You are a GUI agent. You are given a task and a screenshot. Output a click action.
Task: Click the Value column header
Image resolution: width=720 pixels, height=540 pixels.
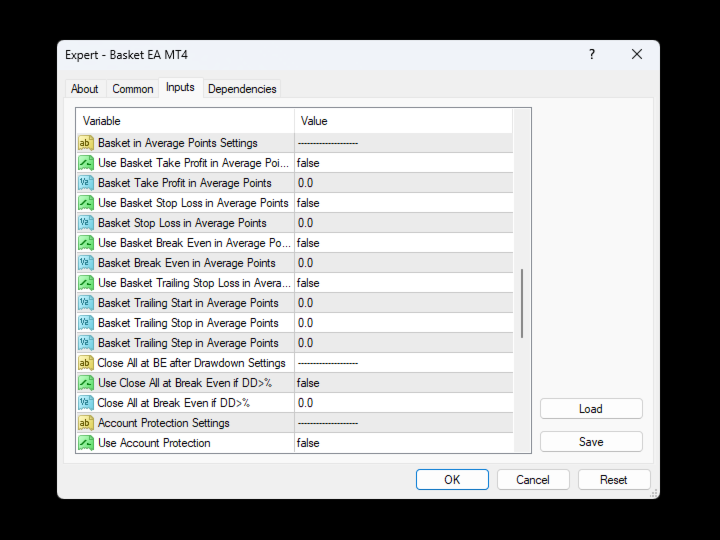click(403, 121)
